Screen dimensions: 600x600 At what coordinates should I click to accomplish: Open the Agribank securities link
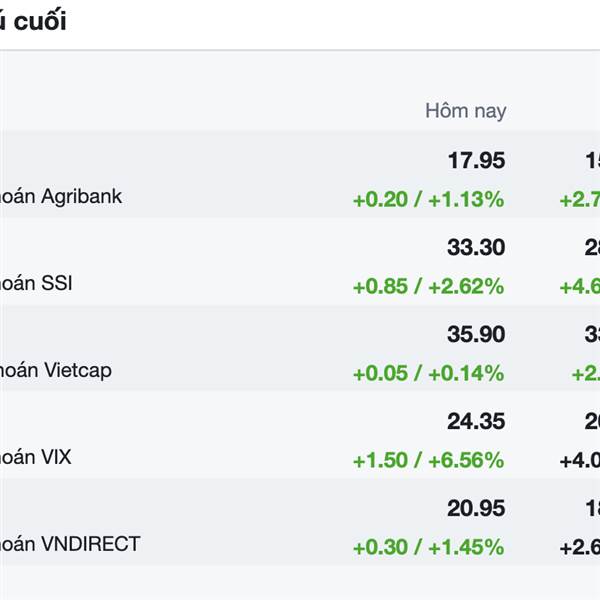tap(60, 196)
